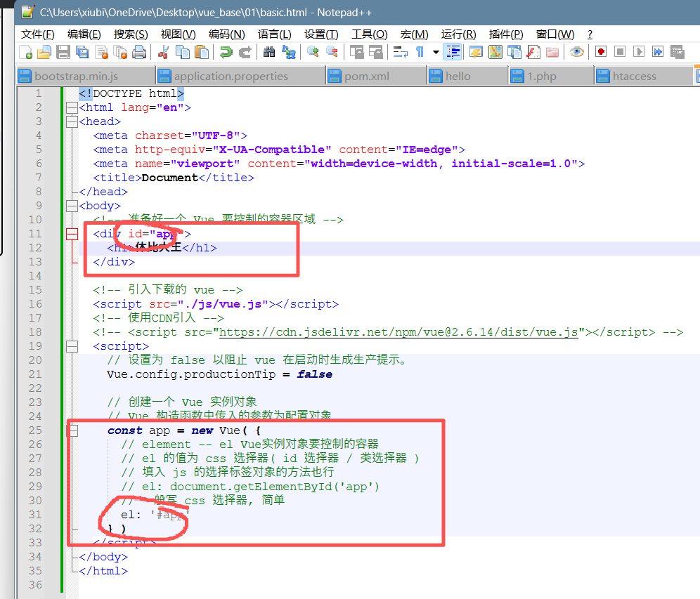The width and height of the screenshot is (700, 599).
Task: Collapse the head tag fold on line 3
Action: click(x=72, y=121)
